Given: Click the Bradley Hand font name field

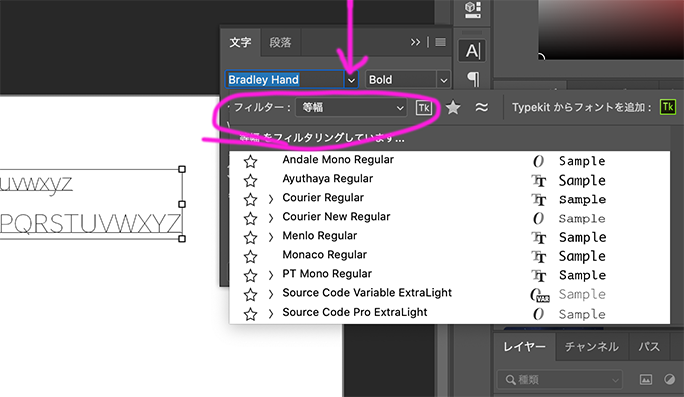Looking at the screenshot, I should (284, 80).
